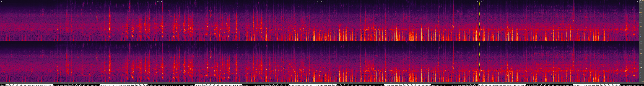
Task: Click the 1:00:00 mark on first clip's ruler
Action: pyautogui.click(x=47, y=83)
